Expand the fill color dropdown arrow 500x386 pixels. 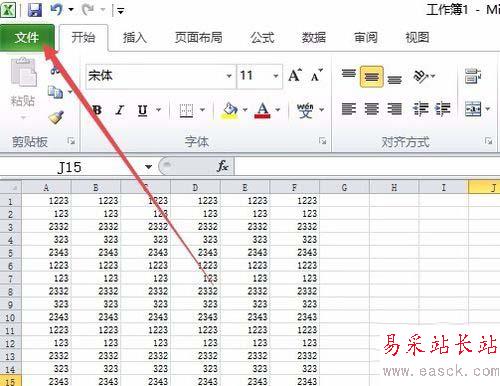pos(245,110)
